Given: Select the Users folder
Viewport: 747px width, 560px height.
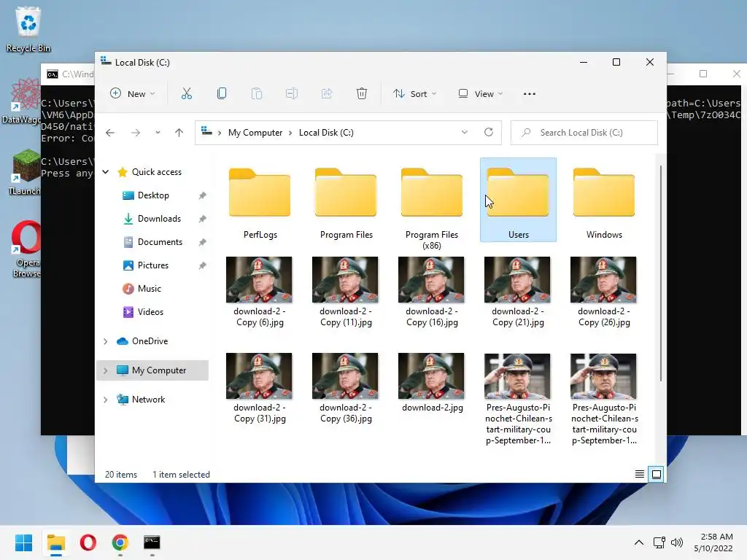Looking at the screenshot, I should pos(518,200).
